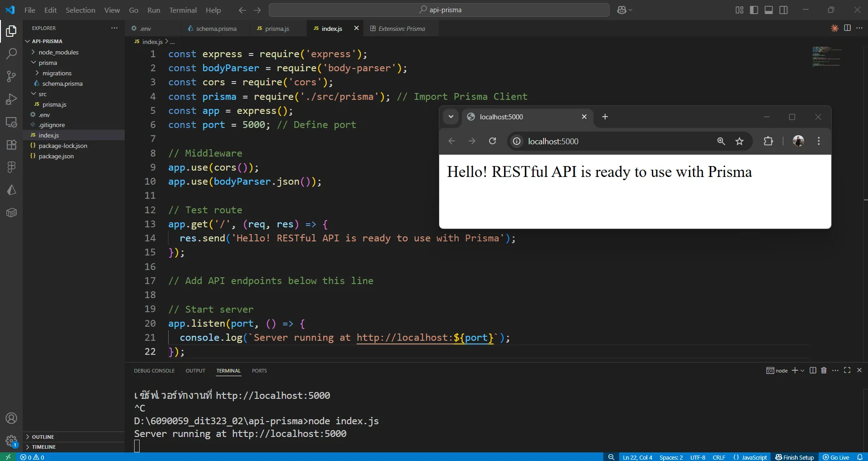Kill the node terminal with the trash icon
868x461 pixels.
coord(824,370)
